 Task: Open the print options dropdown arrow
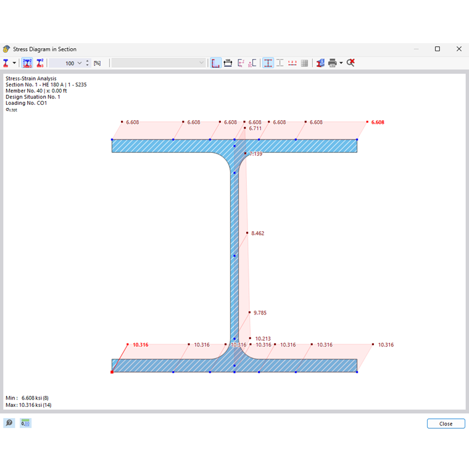[x=341, y=63]
